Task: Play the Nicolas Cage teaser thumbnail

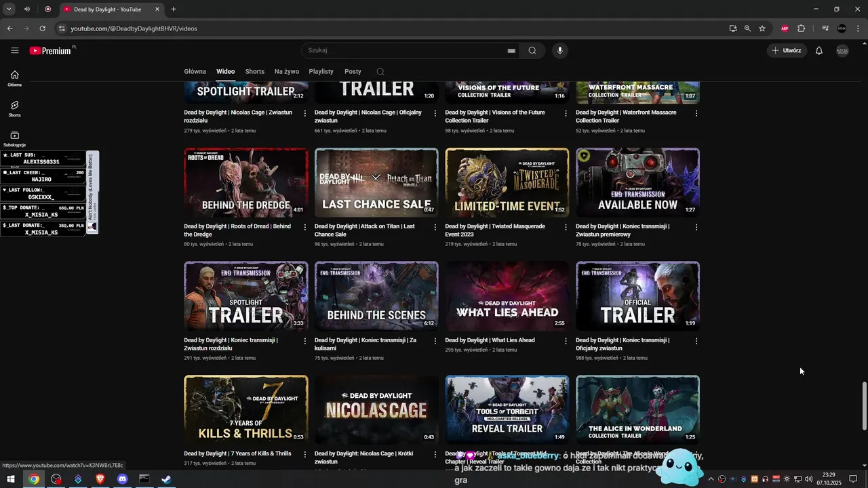Action: (376, 409)
